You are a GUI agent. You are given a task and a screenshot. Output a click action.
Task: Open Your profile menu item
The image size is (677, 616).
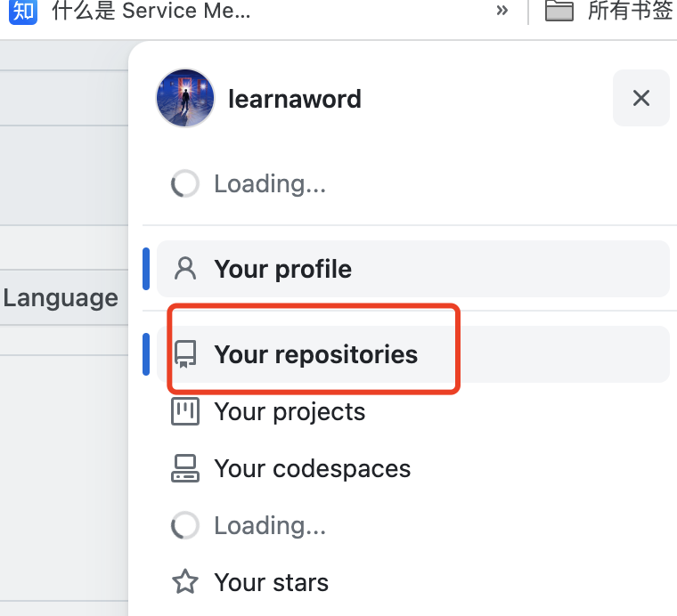(413, 269)
